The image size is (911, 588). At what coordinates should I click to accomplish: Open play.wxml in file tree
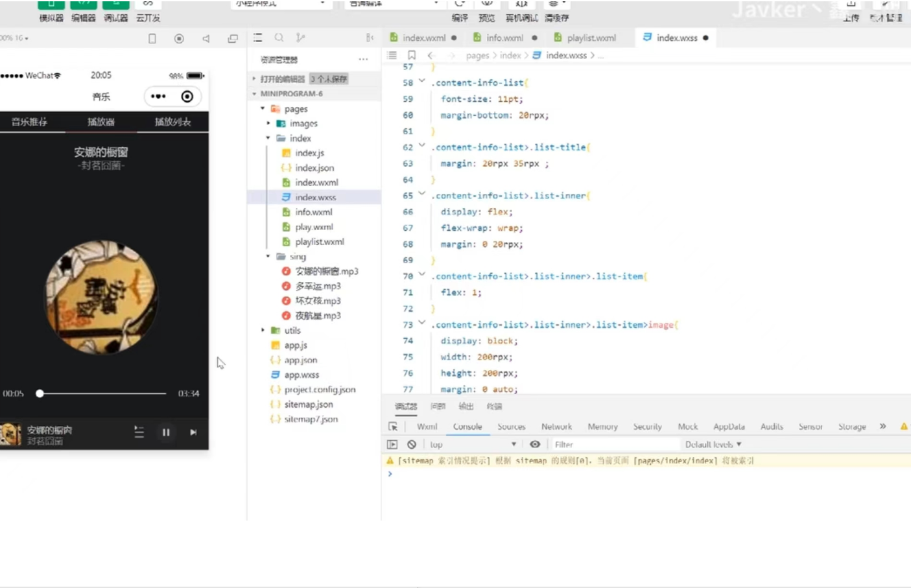[314, 227]
